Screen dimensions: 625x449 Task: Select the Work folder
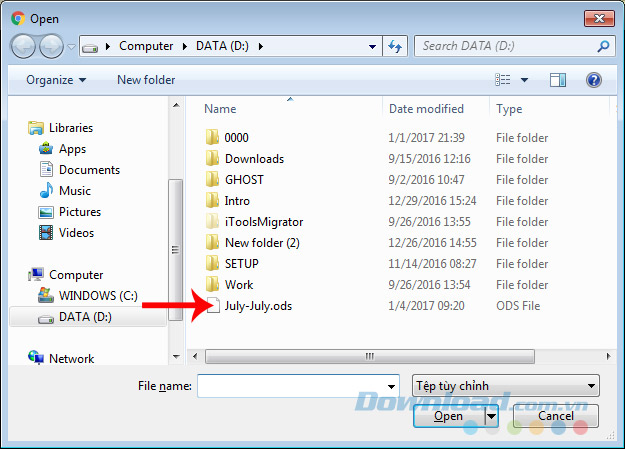[239, 285]
